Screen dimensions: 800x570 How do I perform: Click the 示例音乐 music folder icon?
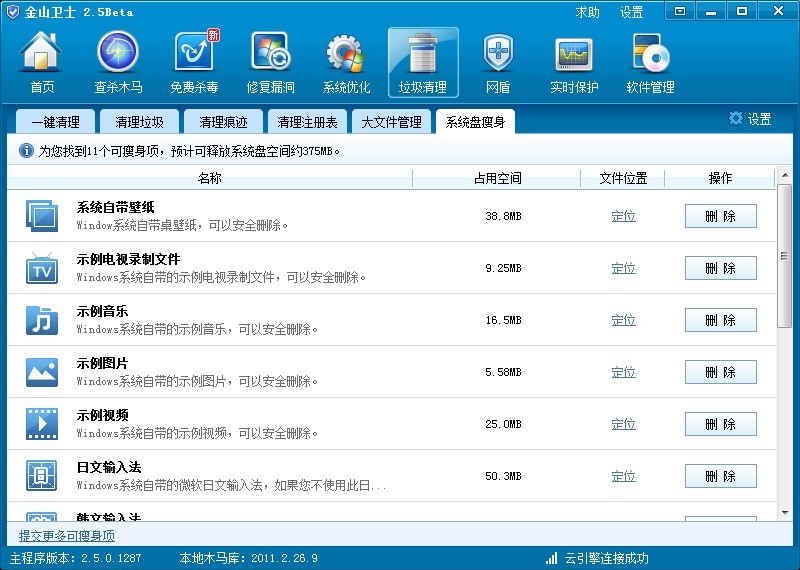[42, 319]
